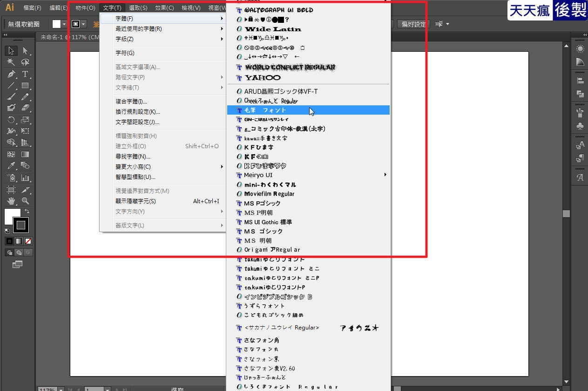Select the Pencil tool
This screenshot has width=588, height=391.
pos(25,96)
